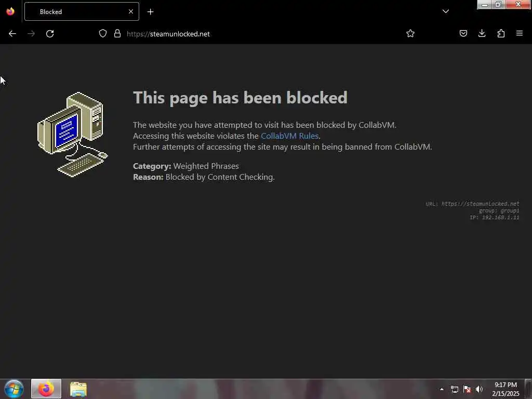Bookmark this page with the star

tap(410, 33)
